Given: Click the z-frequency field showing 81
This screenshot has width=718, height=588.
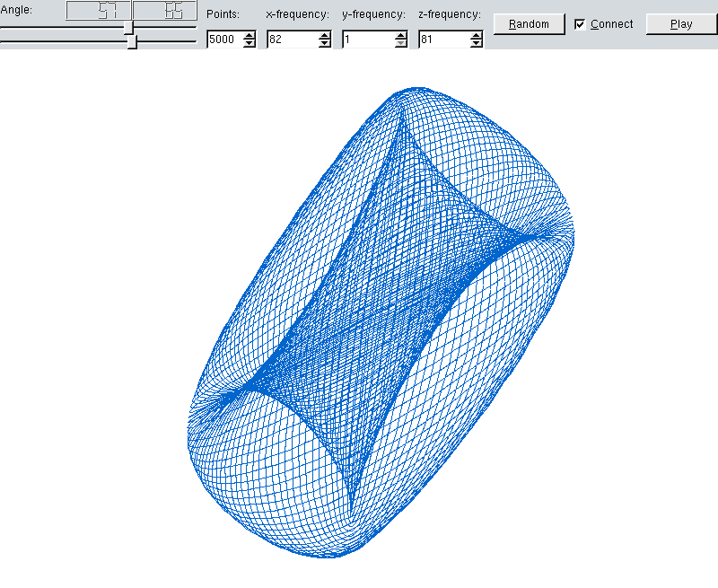Looking at the screenshot, I should pyautogui.click(x=444, y=39).
